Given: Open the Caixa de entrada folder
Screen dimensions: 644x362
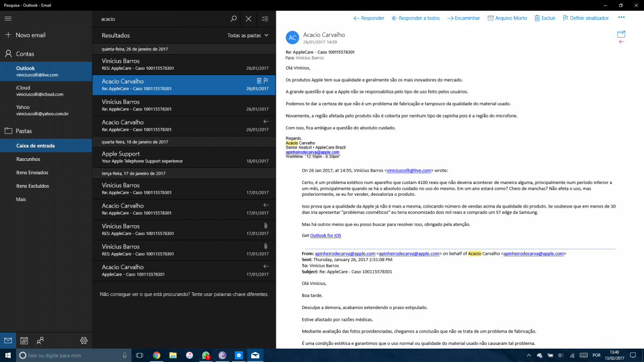Looking at the screenshot, I should click(x=46, y=145).
